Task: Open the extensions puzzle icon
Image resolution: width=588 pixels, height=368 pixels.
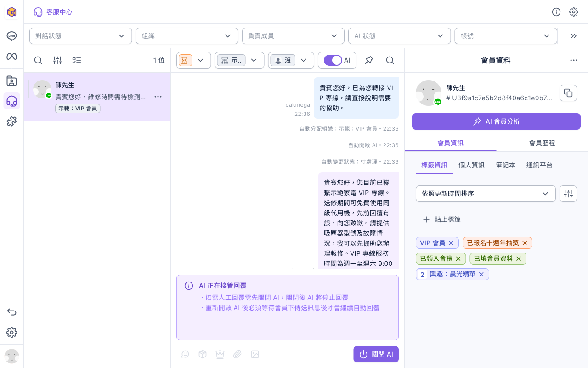Action: [x=11, y=121]
